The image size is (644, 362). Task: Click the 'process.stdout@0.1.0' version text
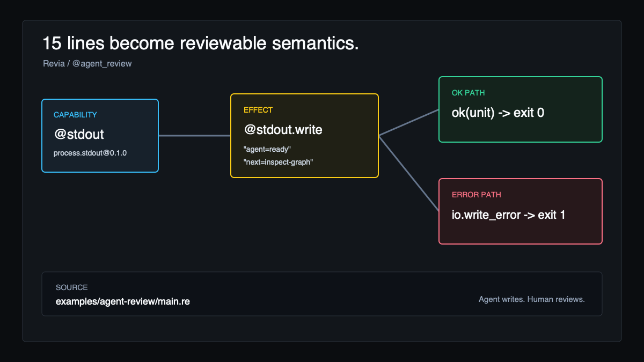[90, 153]
